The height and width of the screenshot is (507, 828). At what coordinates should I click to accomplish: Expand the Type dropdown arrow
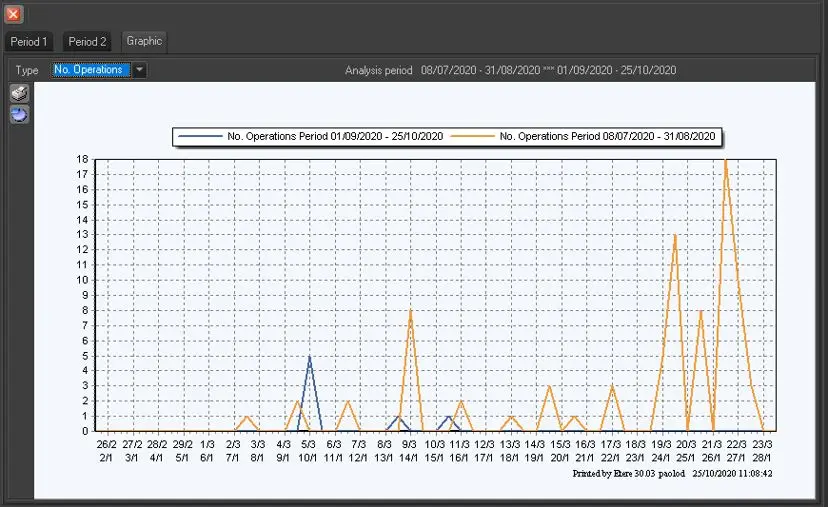[140, 70]
